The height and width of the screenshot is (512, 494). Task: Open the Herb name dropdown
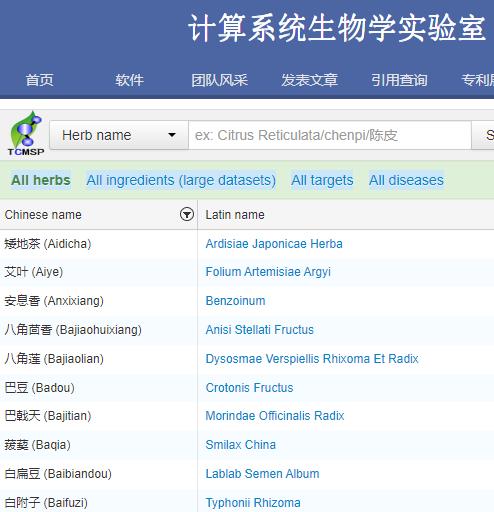119,135
